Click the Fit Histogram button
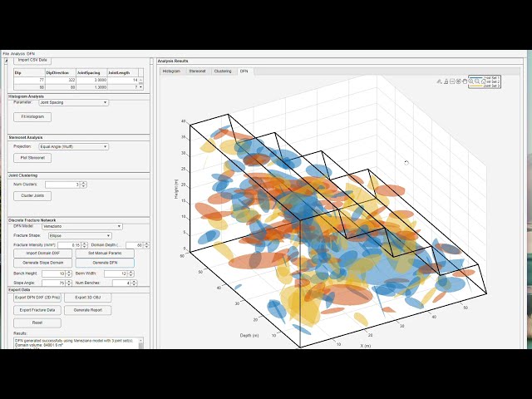Image resolution: width=532 pixels, height=399 pixels. pyautogui.click(x=32, y=116)
